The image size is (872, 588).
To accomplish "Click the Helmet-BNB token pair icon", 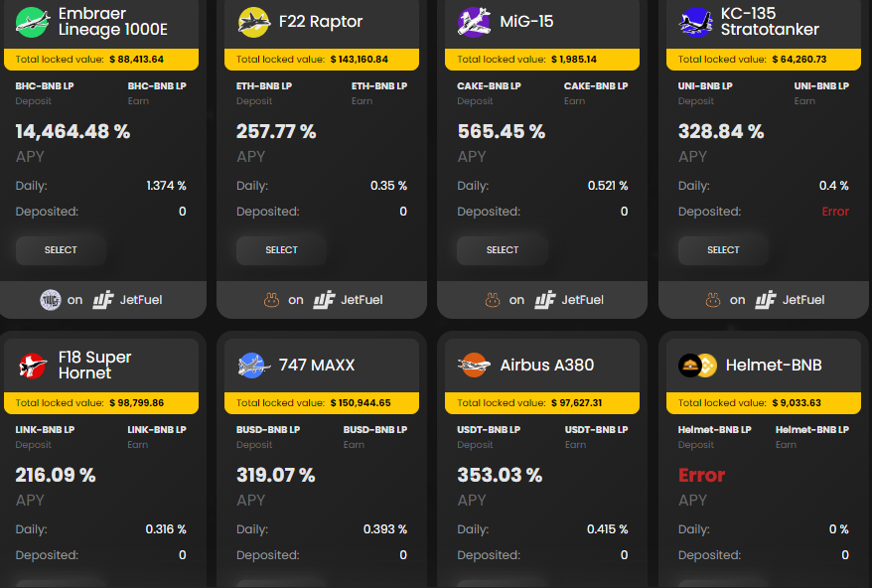I will pyautogui.click(x=697, y=366).
